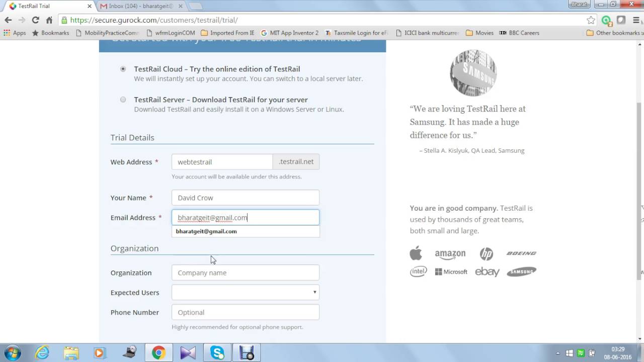The image size is (644, 362).
Task: Open the Bookmarks star bookmark
Action: (50, 33)
